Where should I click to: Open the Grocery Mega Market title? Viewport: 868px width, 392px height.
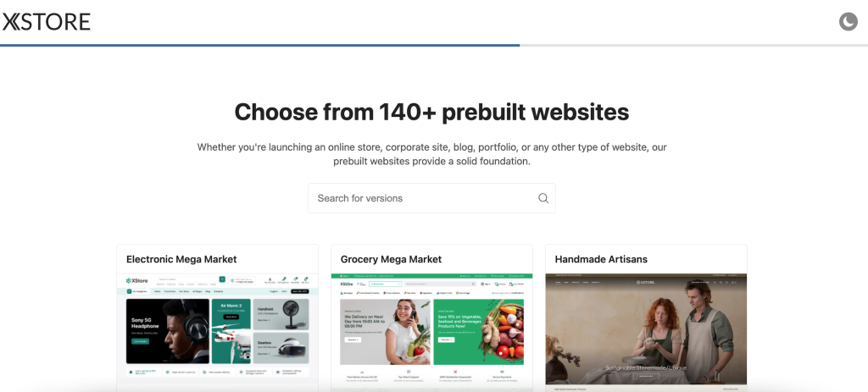[x=391, y=259]
